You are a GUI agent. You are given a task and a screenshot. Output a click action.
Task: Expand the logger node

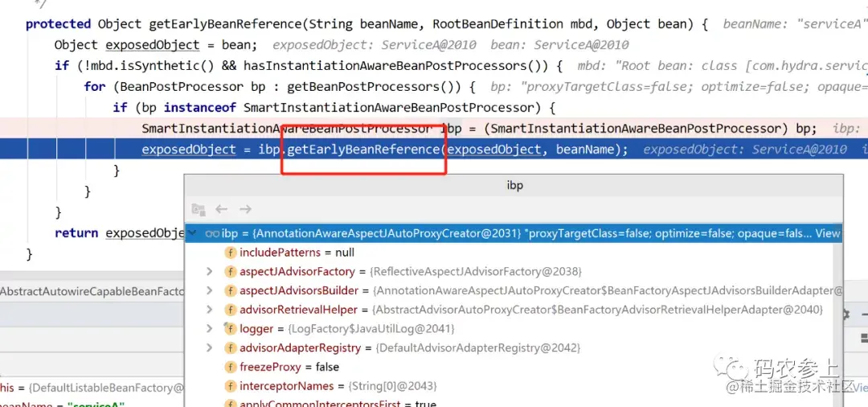point(209,328)
